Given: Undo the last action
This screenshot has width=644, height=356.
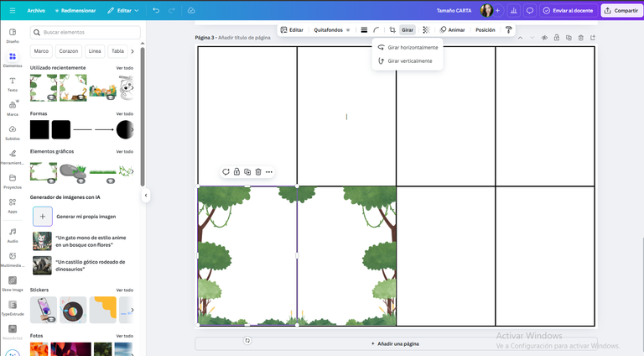Looking at the screenshot, I should (x=156, y=10).
